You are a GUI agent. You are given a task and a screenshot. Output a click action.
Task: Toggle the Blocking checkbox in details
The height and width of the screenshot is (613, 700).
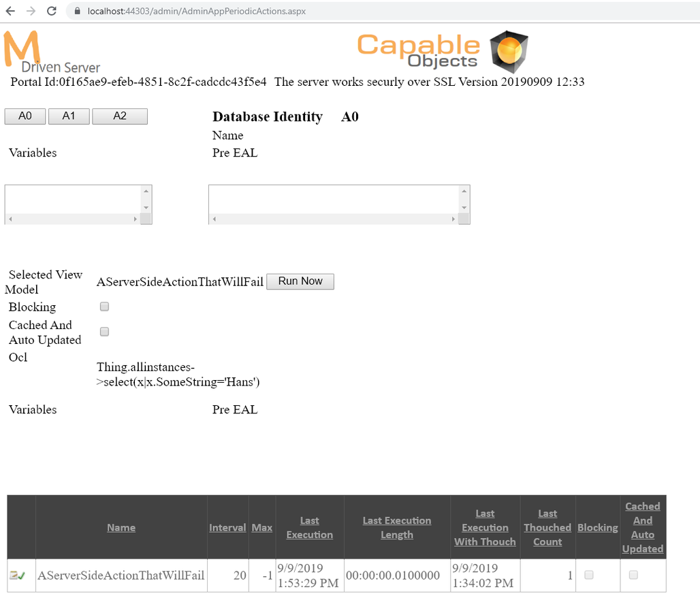point(104,306)
